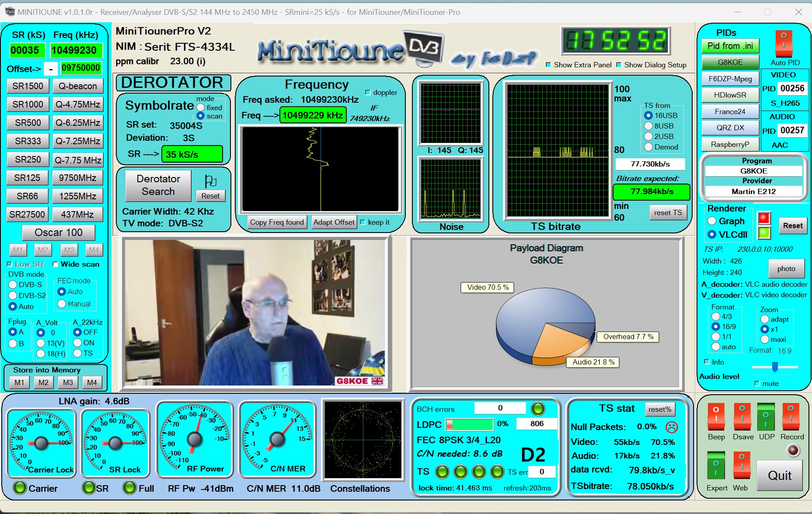Viewport: 812px width, 514px height.
Task: Toggle Show Dialog Setup checkbox
Action: tap(619, 65)
